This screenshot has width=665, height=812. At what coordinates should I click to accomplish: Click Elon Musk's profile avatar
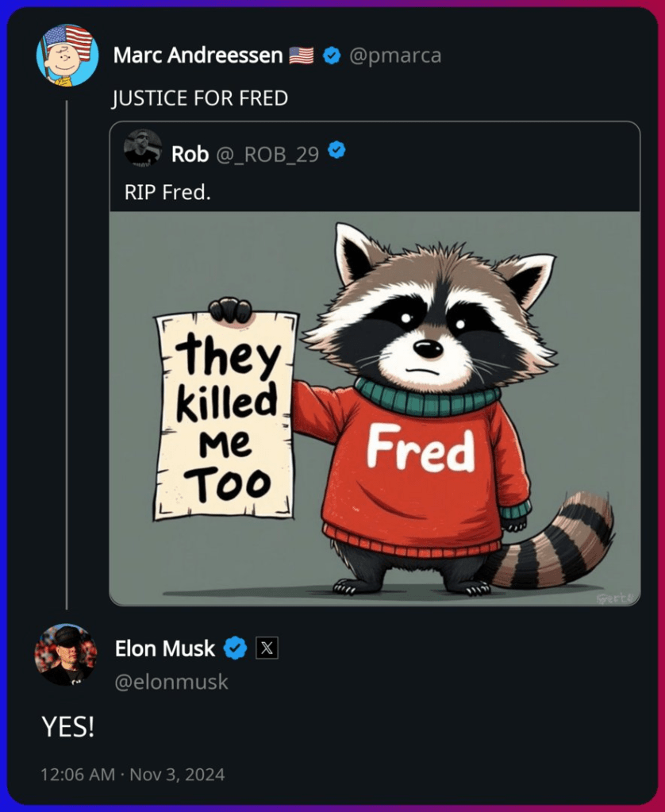[x=65, y=654]
